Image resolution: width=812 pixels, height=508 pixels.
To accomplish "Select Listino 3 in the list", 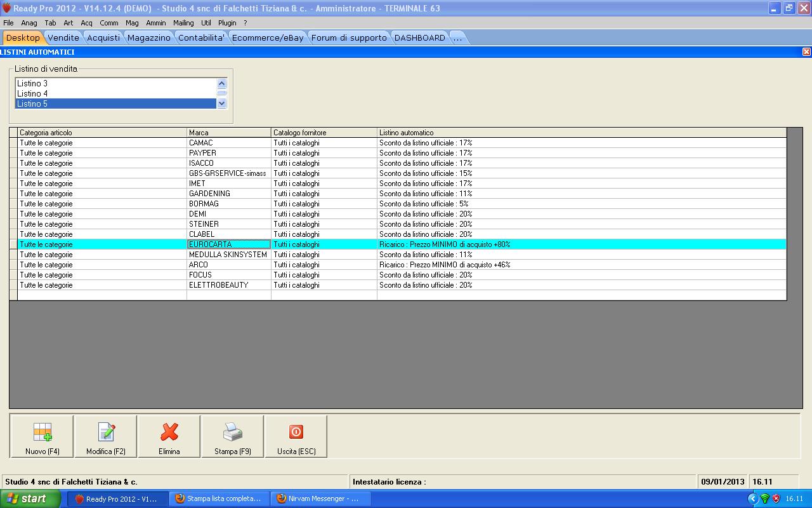I will (116, 83).
